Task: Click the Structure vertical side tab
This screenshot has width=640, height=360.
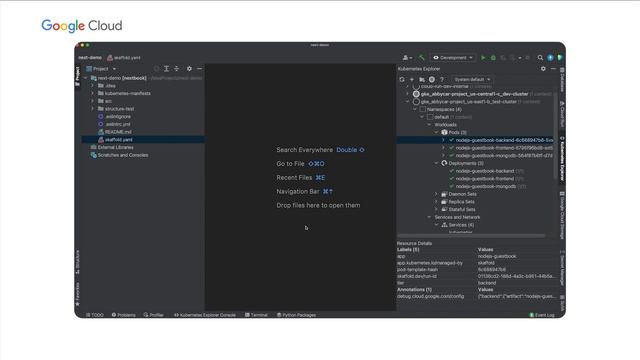Action: [x=78, y=262]
